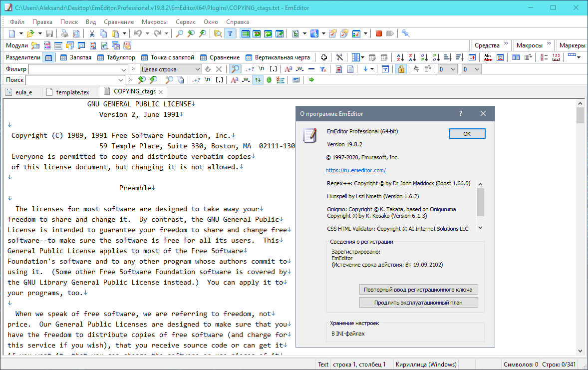
Task: Click the About dialog credits scrollbar thumb
Action: point(480,202)
